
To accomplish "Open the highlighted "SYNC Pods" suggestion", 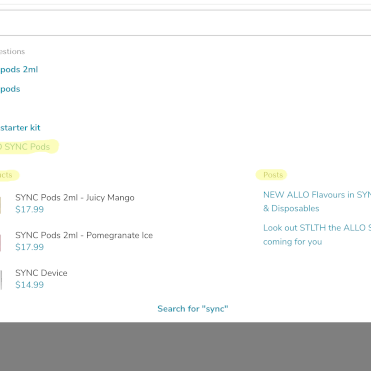I will [25, 147].
